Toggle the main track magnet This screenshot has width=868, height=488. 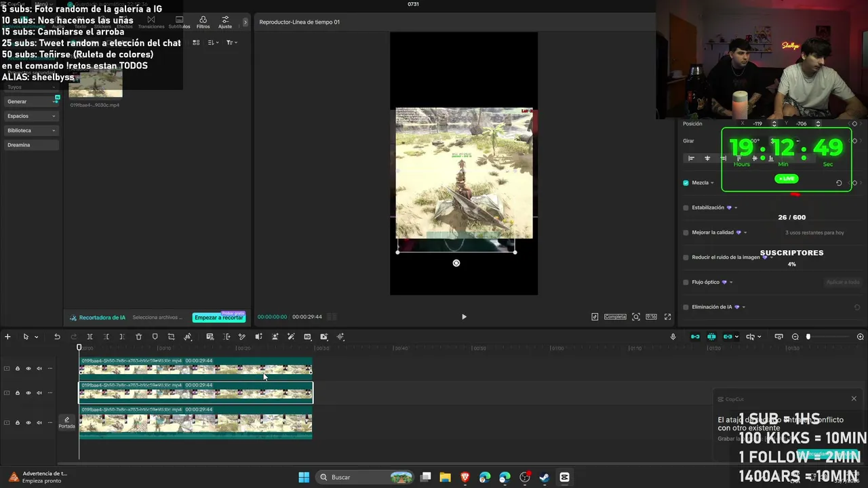(695, 337)
